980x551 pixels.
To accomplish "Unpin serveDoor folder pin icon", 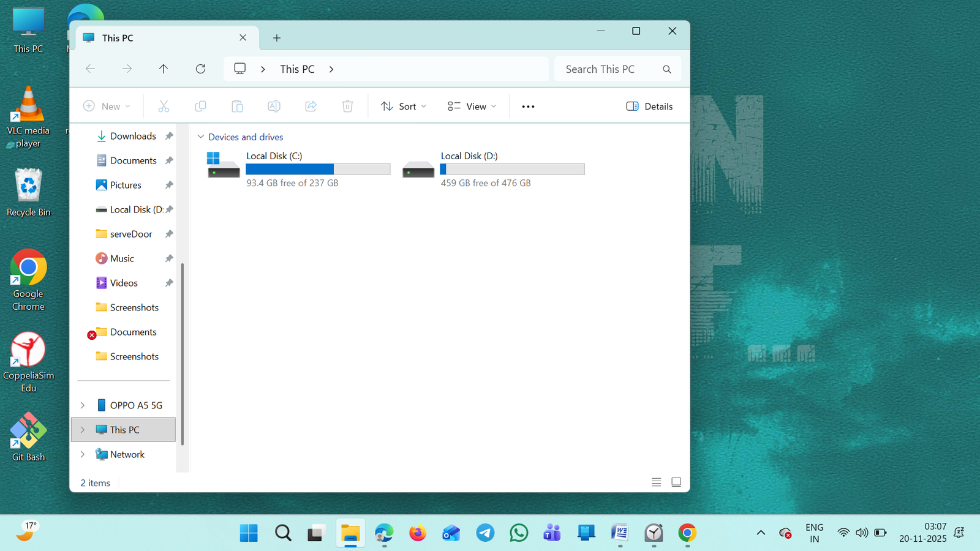I will (169, 234).
